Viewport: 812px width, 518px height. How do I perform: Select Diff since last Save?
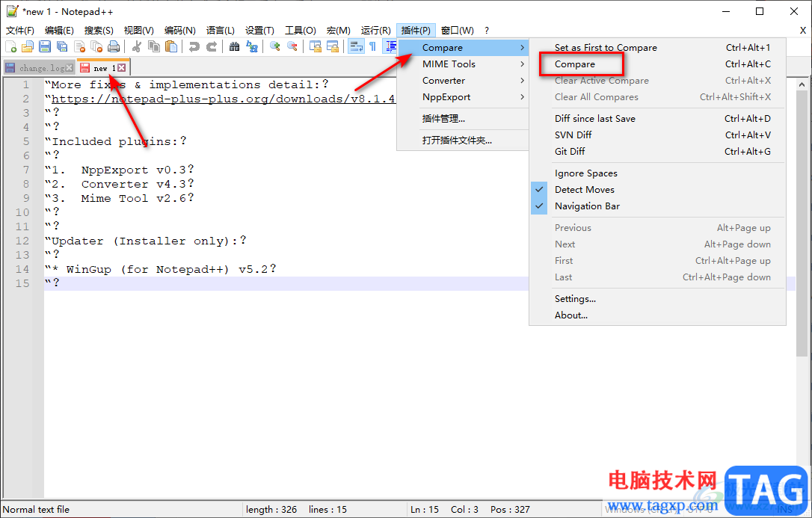click(x=657, y=119)
